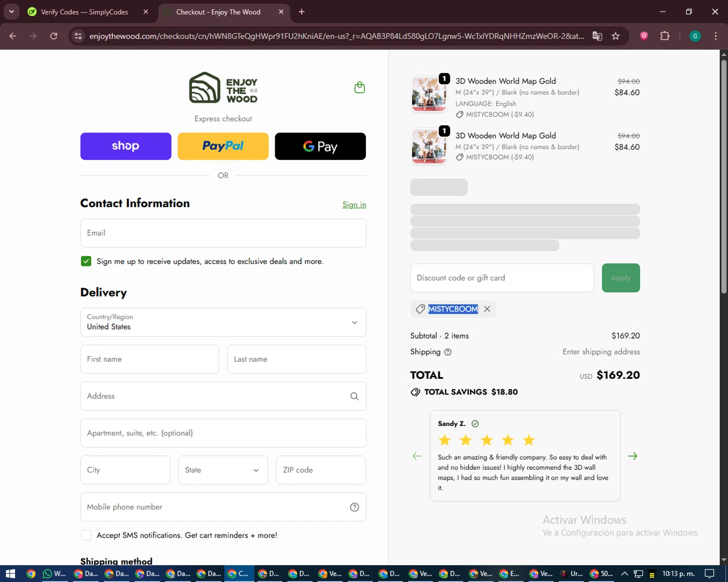
Task: Click the magnifier icon in the Address field
Action: (354, 396)
